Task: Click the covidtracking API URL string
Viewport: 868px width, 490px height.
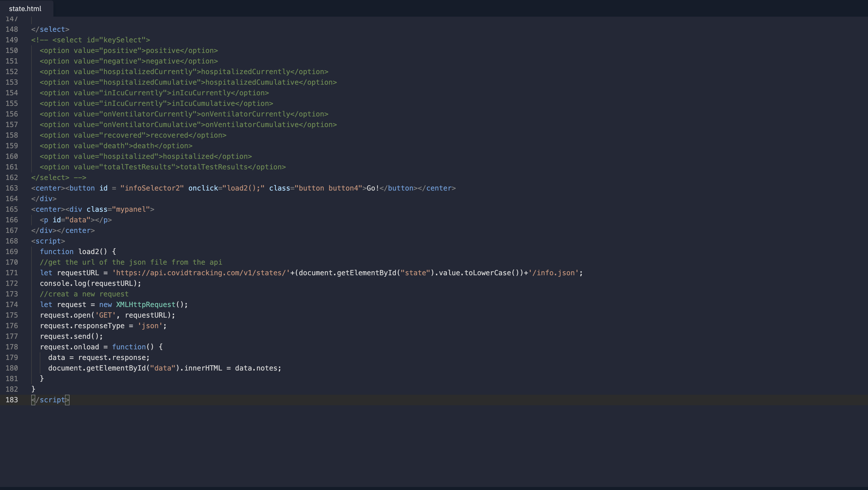Action: click(x=201, y=273)
